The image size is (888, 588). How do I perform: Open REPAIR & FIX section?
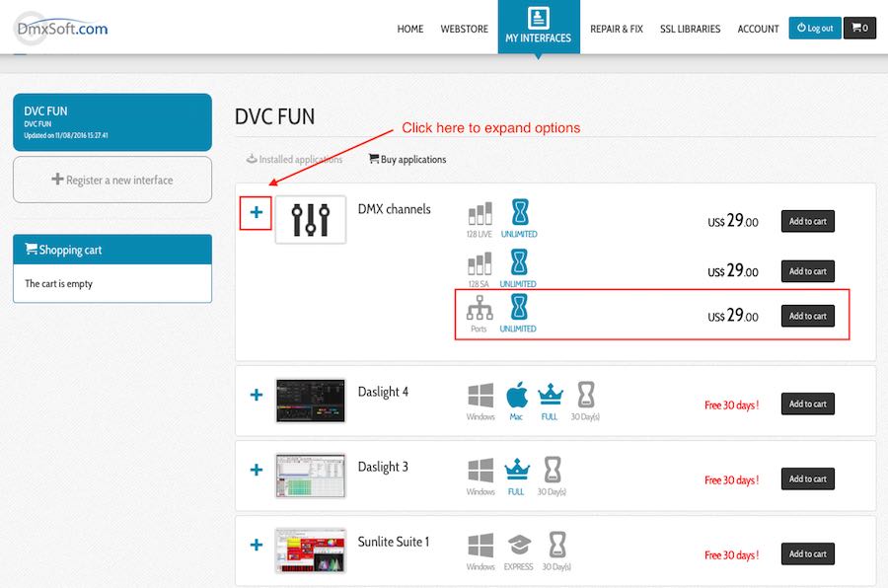[x=617, y=29]
